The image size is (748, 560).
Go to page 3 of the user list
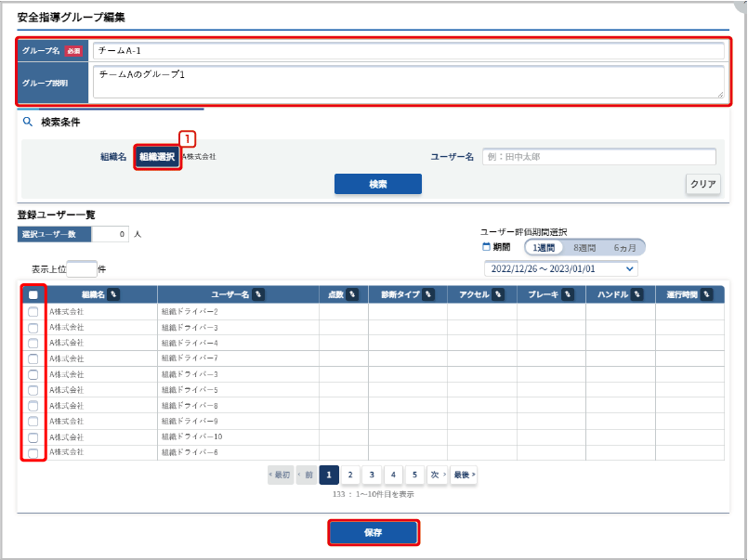(371, 475)
